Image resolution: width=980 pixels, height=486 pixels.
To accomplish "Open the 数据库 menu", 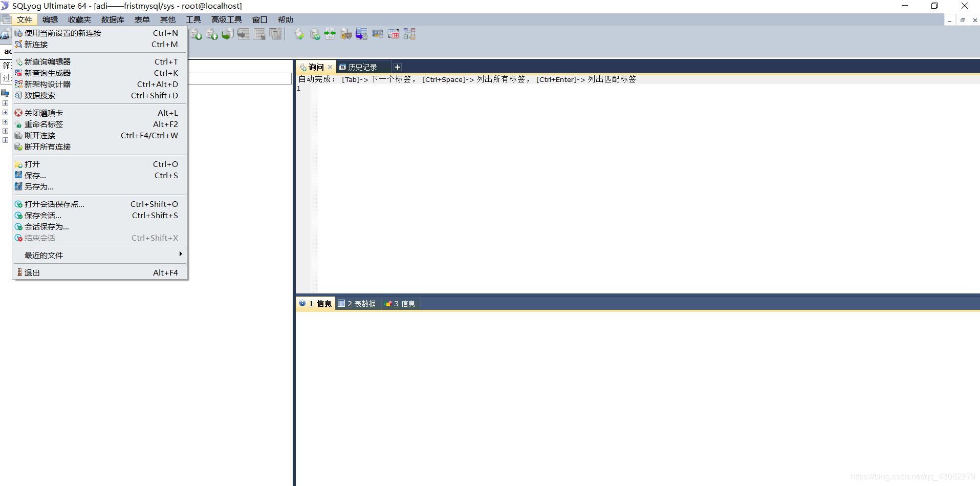I will coord(113,19).
